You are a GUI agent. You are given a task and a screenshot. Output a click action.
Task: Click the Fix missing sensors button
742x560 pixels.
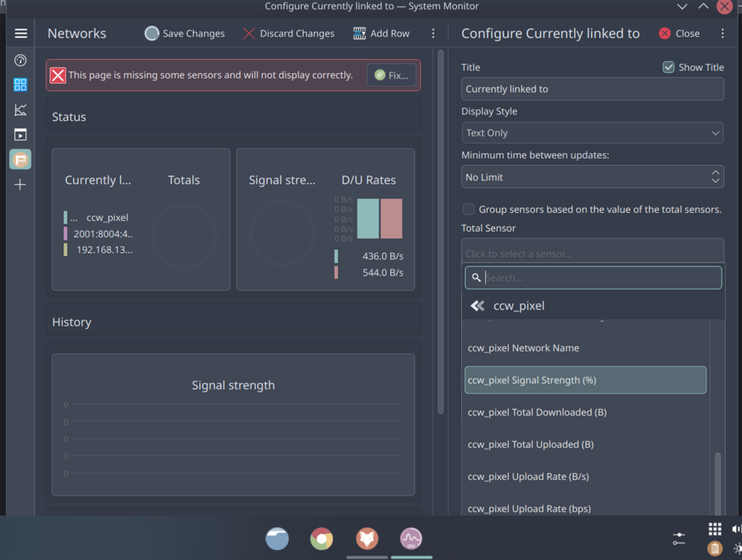(392, 75)
